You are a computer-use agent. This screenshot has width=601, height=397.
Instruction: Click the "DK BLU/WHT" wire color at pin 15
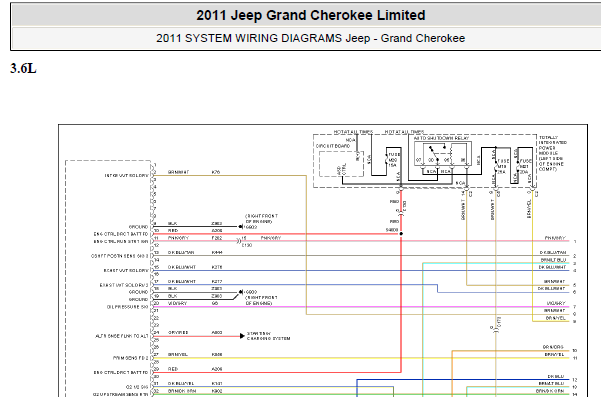pyautogui.click(x=182, y=267)
